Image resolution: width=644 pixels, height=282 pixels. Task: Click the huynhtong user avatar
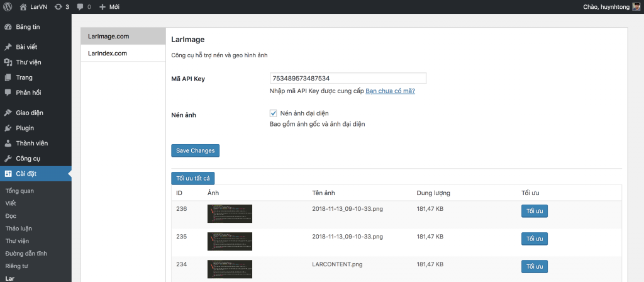636,7
